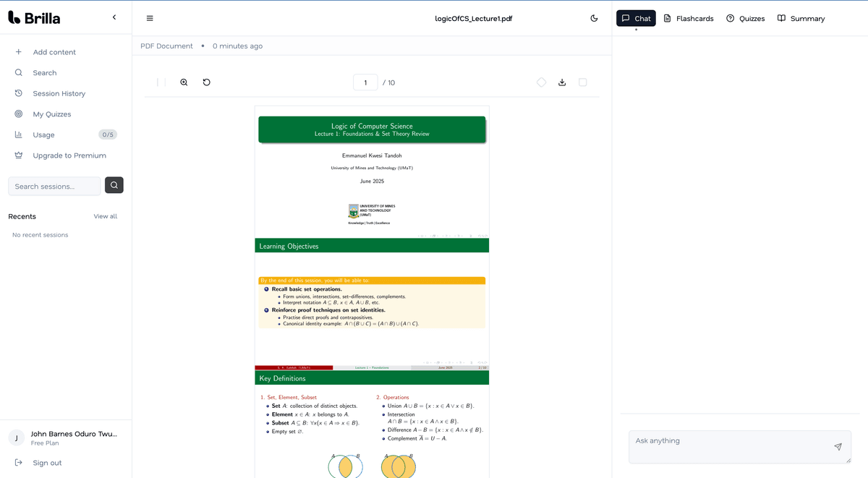Switch to the Summary tab
868x478 pixels.
801,18
